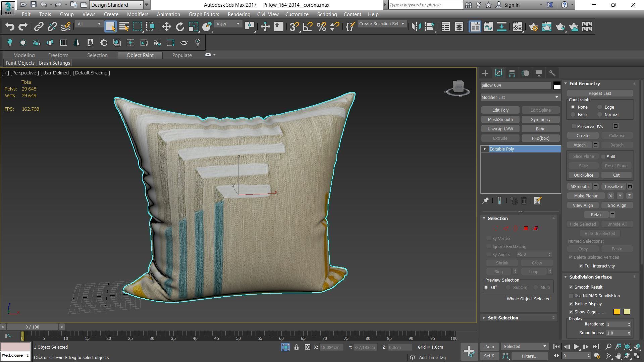Viewport: 644px width, 362px height.
Task: Click the Pin Stack icon
Action: click(485, 201)
